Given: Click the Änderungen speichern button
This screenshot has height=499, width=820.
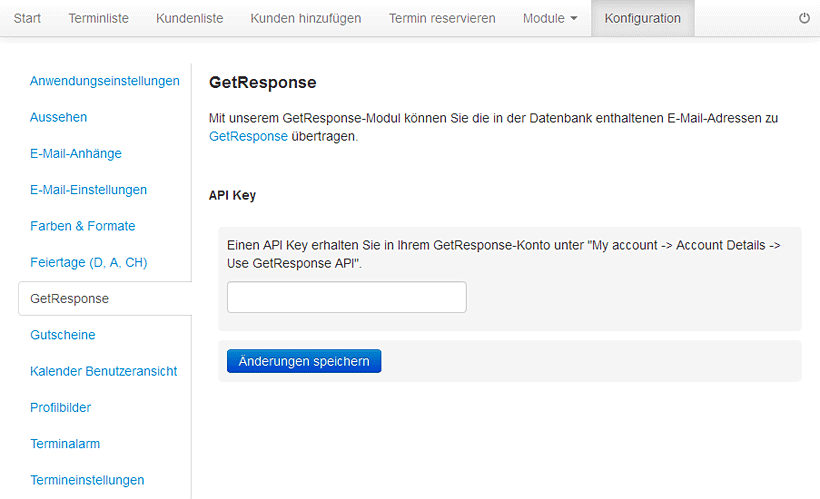Looking at the screenshot, I should tap(304, 361).
